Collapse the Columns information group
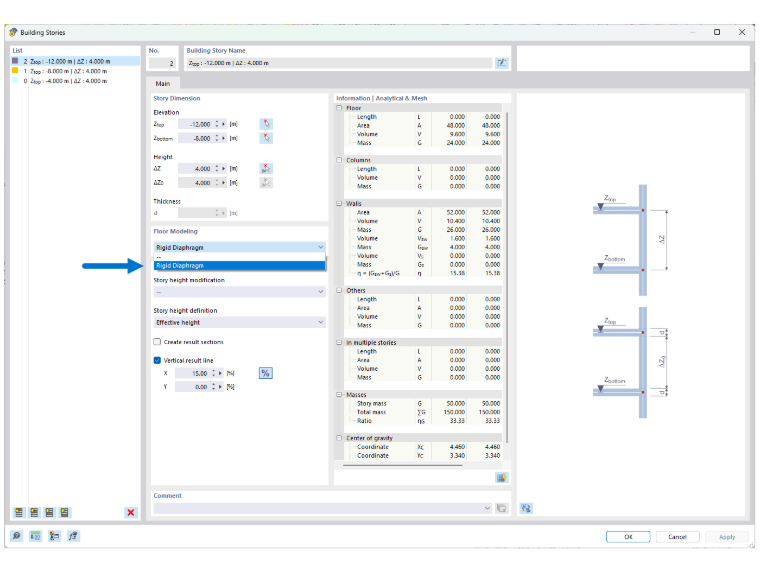This screenshot has height=570, width=760. [x=339, y=160]
